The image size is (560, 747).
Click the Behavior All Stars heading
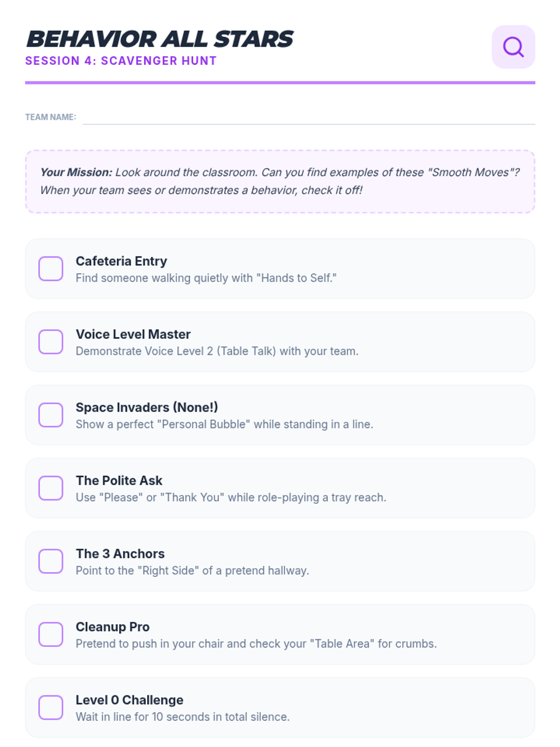tap(160, 39)
